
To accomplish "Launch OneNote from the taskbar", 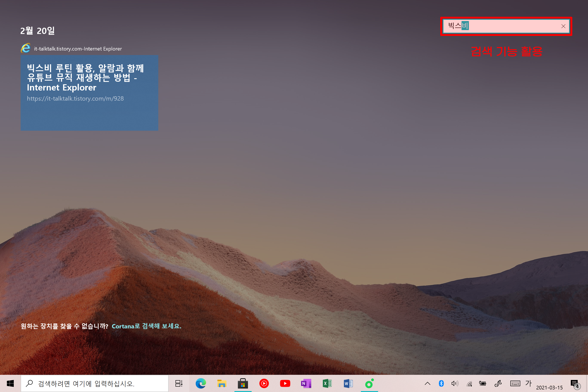I will 306,383.
